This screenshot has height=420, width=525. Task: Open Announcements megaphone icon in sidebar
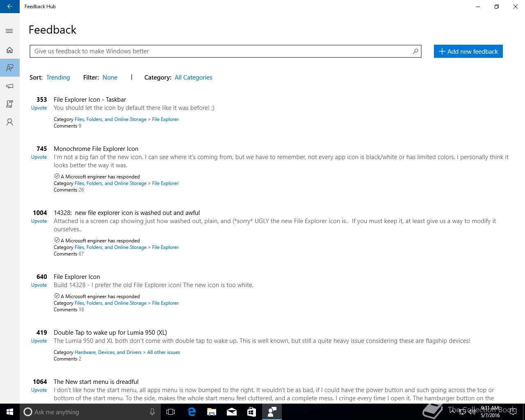[x=9, y=86]
